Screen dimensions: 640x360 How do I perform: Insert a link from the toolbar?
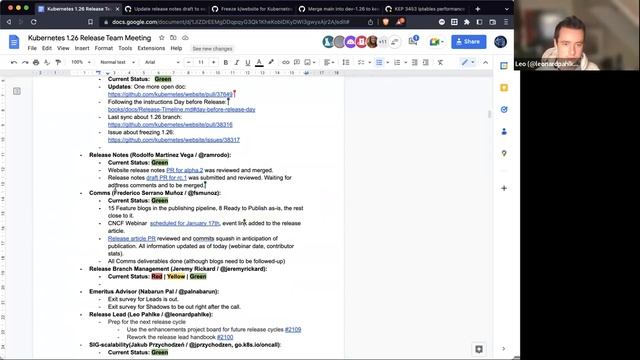pos(285,62)
